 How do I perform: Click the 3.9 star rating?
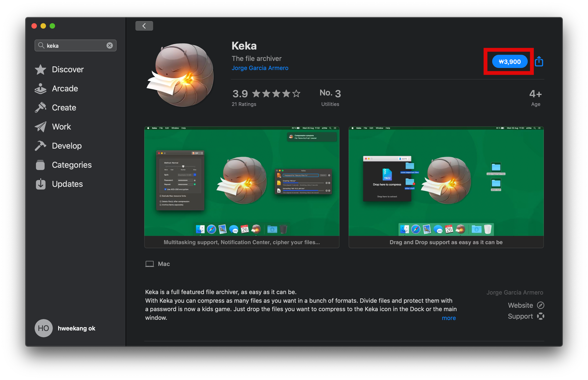coord(266,94)
